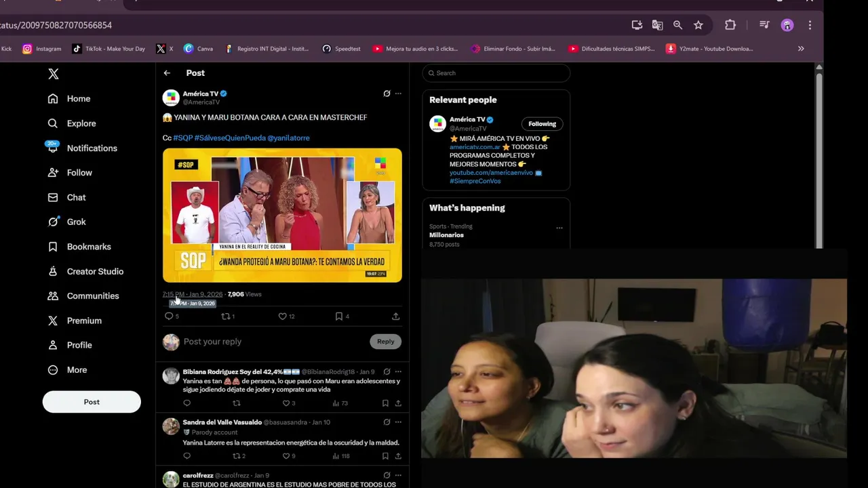
Task: Click the #SiempreConVos hashtag
Action: coord(475,181)
